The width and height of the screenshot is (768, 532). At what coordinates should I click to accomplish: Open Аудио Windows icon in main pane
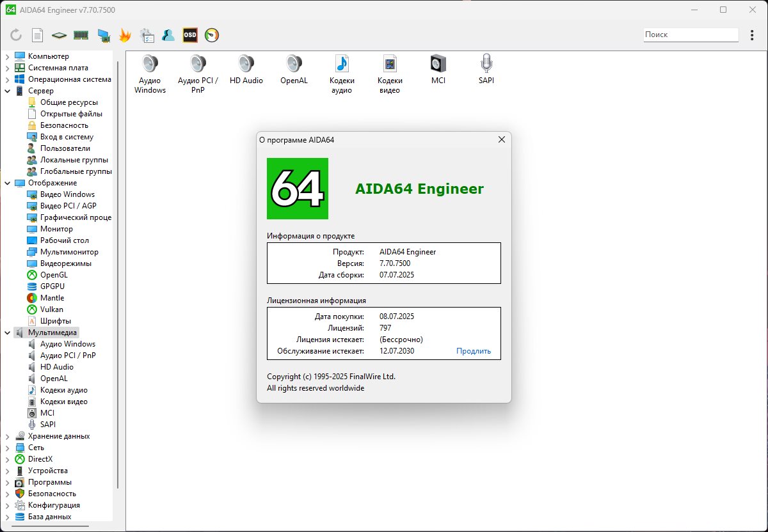coord(150,74)
